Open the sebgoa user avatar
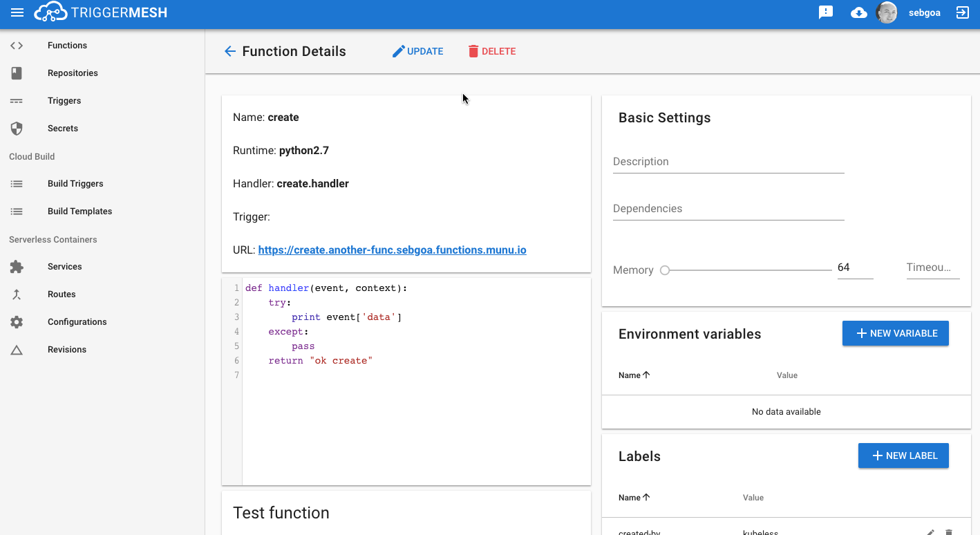Viewport: 980px width, 535px height. [887, 12]
